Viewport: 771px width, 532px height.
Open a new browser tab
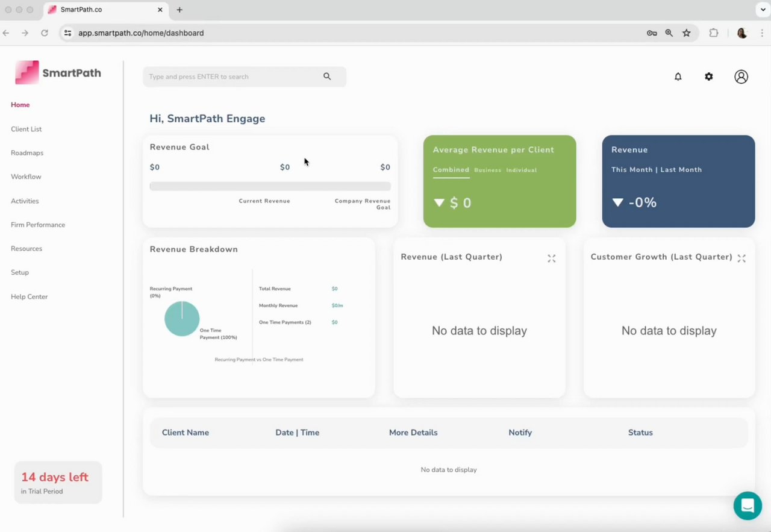pyautogui.click(x=179, y=10)
